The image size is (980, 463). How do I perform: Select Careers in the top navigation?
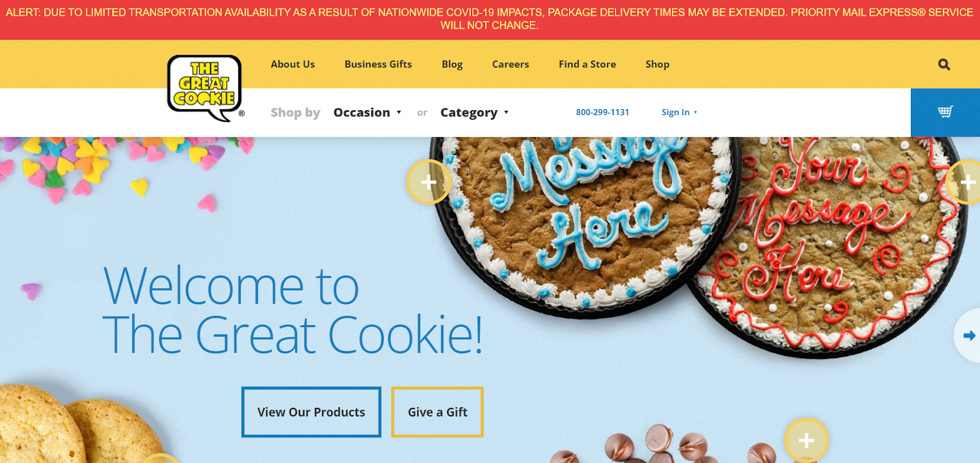pyautogui.click(x=510, y=64)
